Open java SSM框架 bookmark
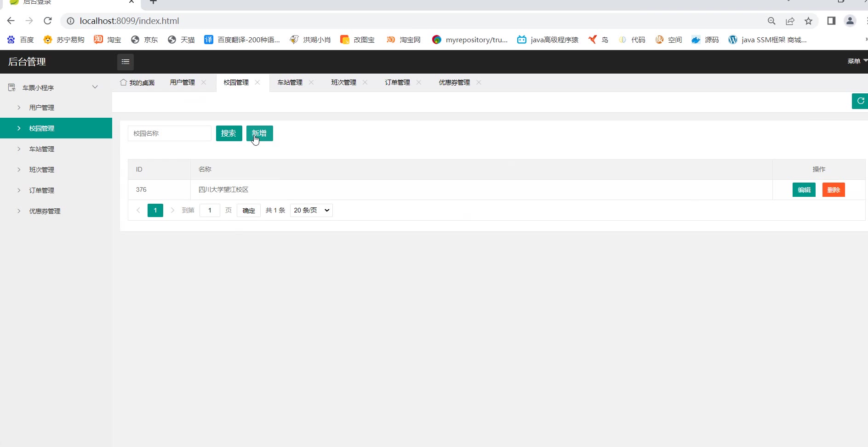 pyautogui.click(x=767, y=40)
